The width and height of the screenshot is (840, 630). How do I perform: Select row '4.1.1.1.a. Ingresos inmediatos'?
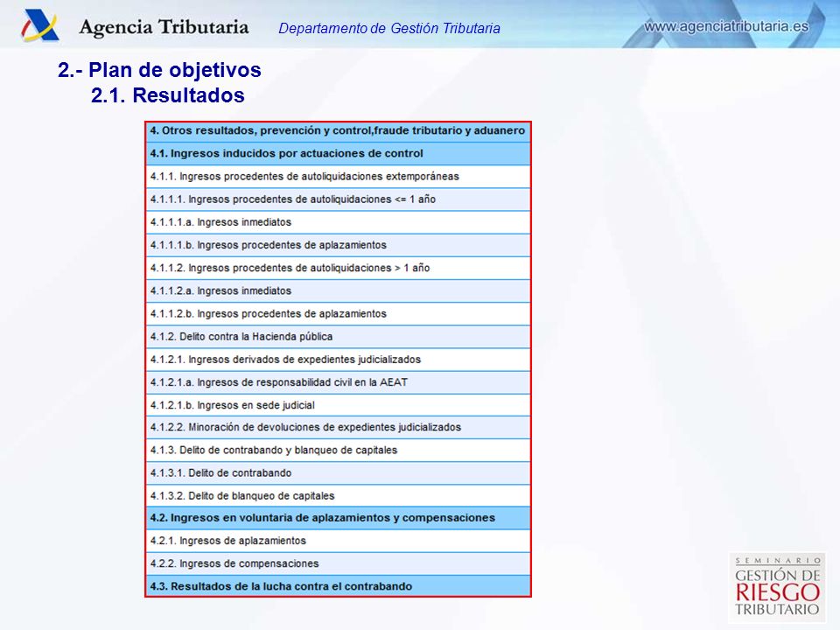pos(338,222)
